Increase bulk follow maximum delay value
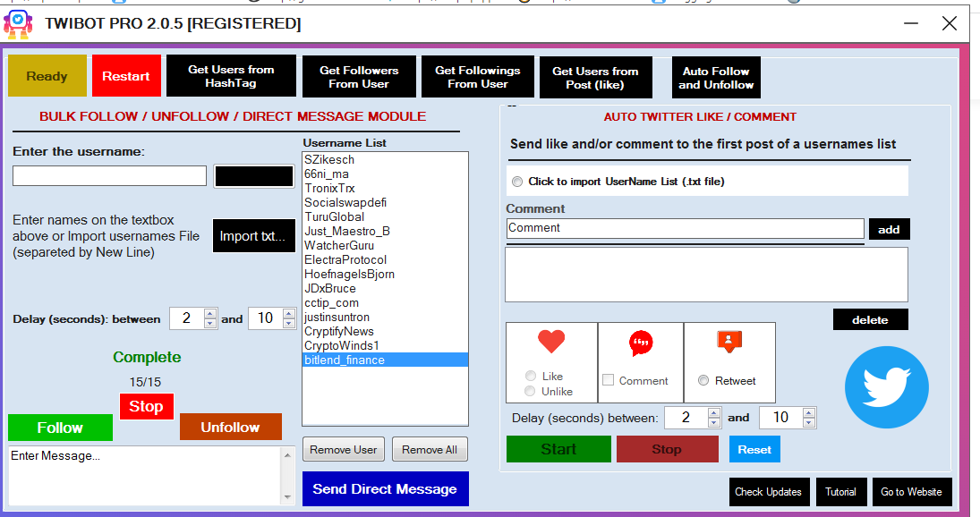 [x=289, y=314]
